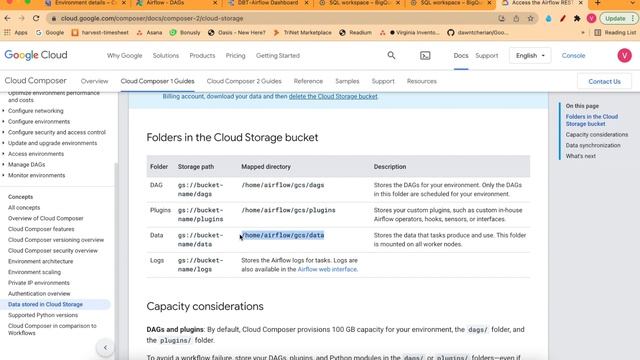The width and height of the screenshot is (640, 360).
Task: Expand Update and upgrade environments section
Action: (x=52, y=143)
